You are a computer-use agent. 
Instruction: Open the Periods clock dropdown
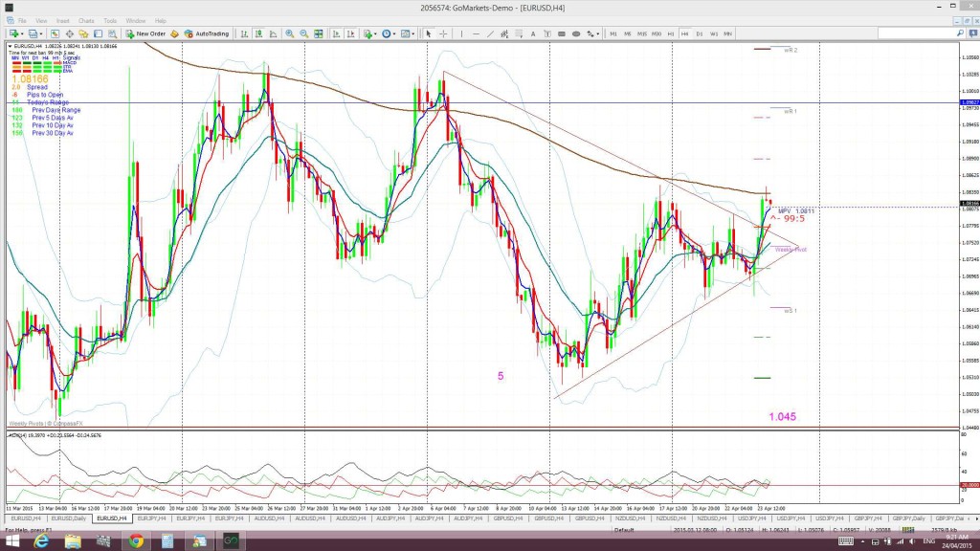389,33
